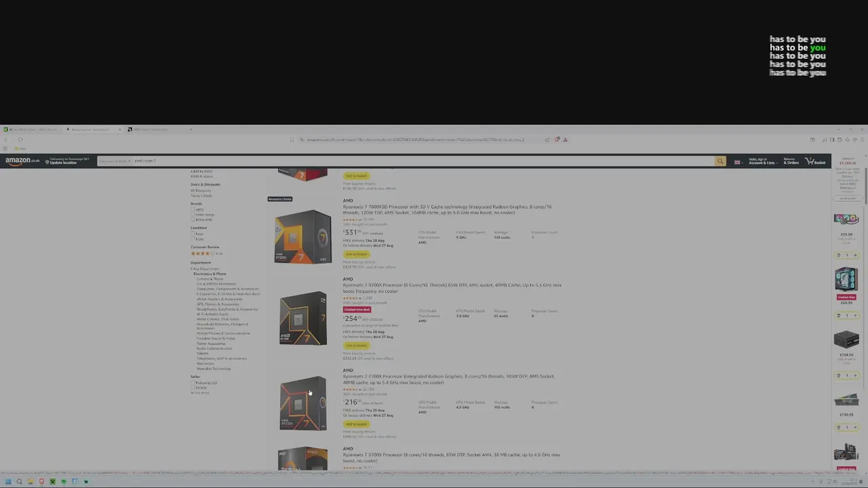Image resolution: width=868 pixels, height=488 pixels.
Task: Click Go to basket in side panel
Action: 847,199
